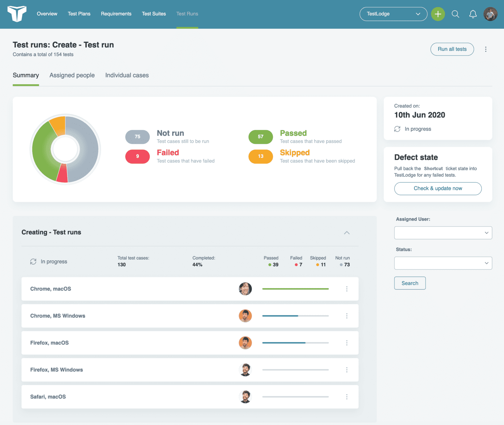Click the Chrome, macOS progress bar
Viewport: 504px width, 425px height.
[x=295, y=289]
